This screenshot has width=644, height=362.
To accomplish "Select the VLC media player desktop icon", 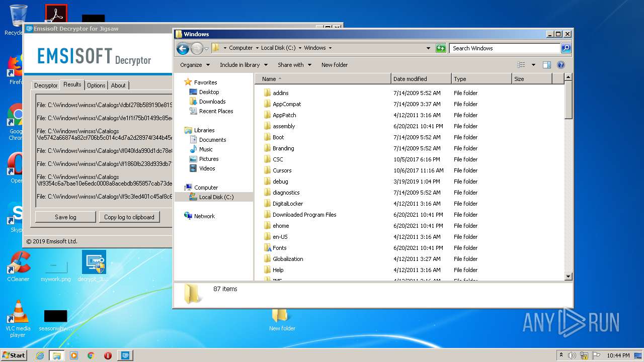I will click(18, 318).
